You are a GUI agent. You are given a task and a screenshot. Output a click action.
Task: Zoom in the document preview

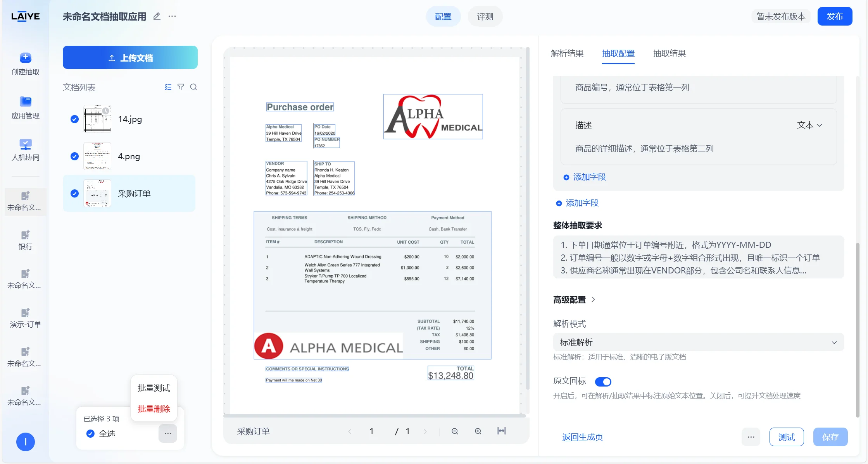[x=478, y=431]
